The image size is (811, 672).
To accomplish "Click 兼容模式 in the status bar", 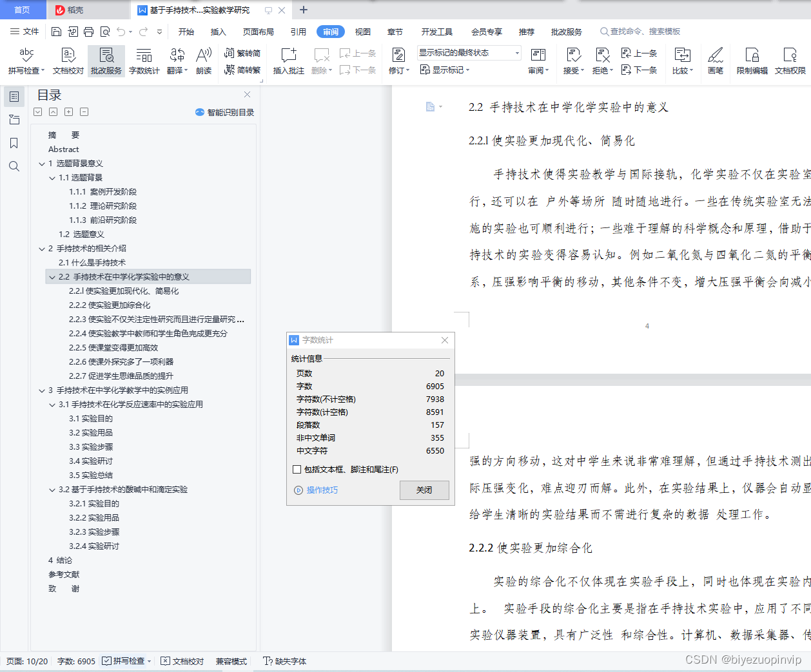I will [x=231, y=661].
